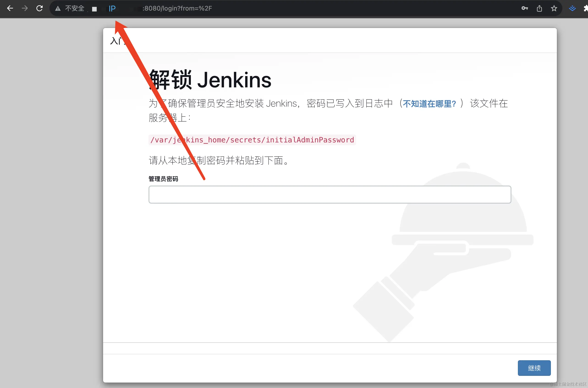Screen dimensions: 588x388
Task: Open saved passwords key icon
Action: point(525,8)
